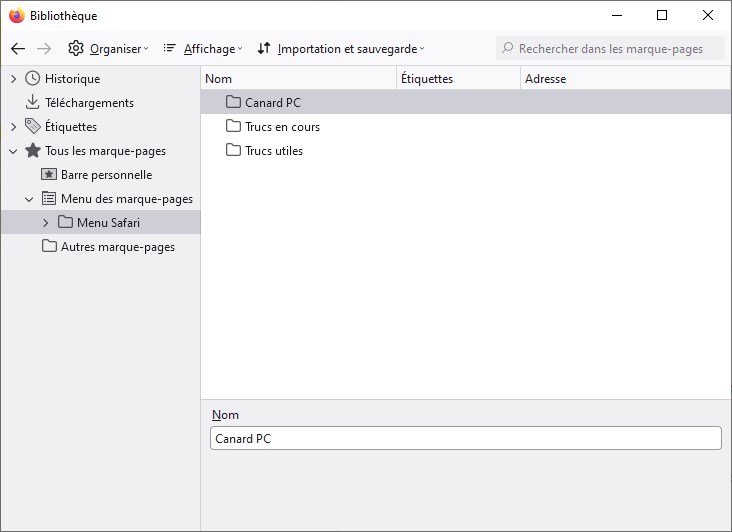
Task: Focus the bookmark search field
Action: (x=610, y=49)
